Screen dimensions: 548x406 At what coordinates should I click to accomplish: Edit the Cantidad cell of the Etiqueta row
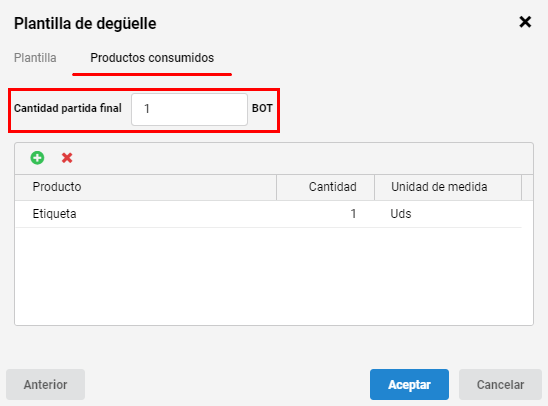(325, 214)
